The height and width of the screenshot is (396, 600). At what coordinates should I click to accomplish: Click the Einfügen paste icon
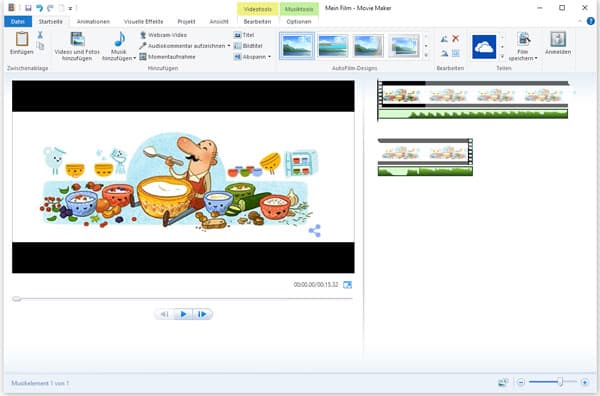pyautogui.click(x=22, y=39)
